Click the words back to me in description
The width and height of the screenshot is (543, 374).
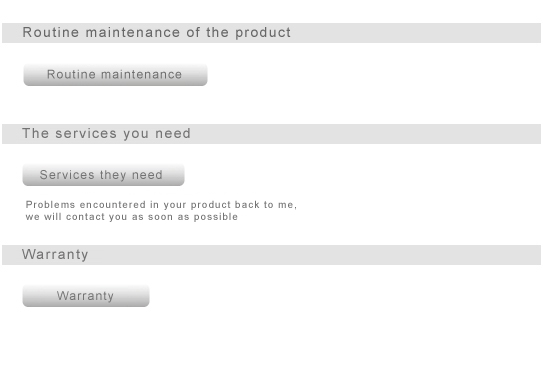(x=265, y=205)
